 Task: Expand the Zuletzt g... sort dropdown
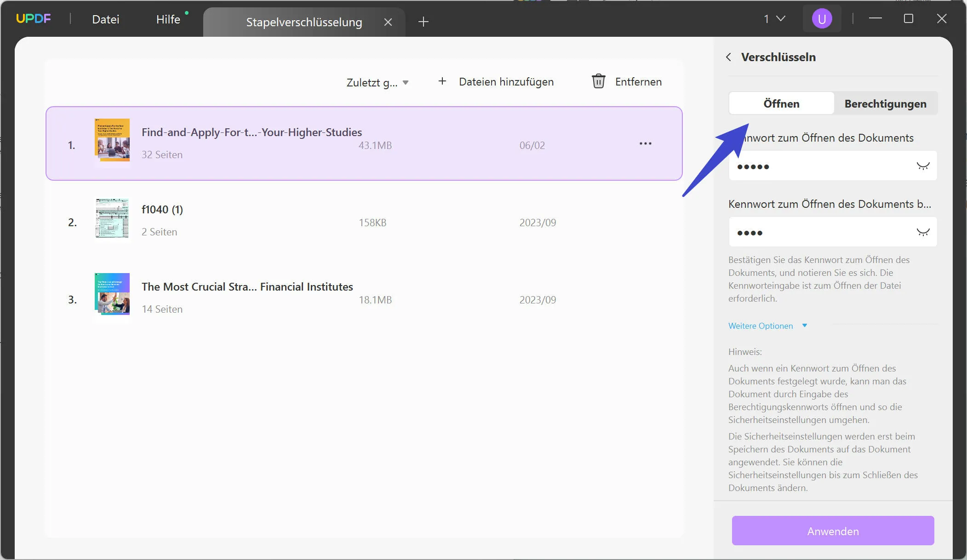pos(377,83)
